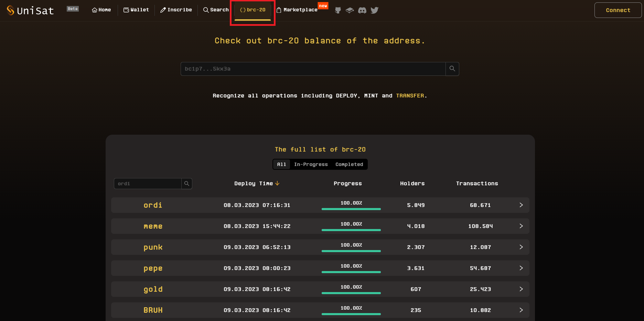Open the meme token
The width and height of the screenshot is (644, 321).
(x=153, y=226)
